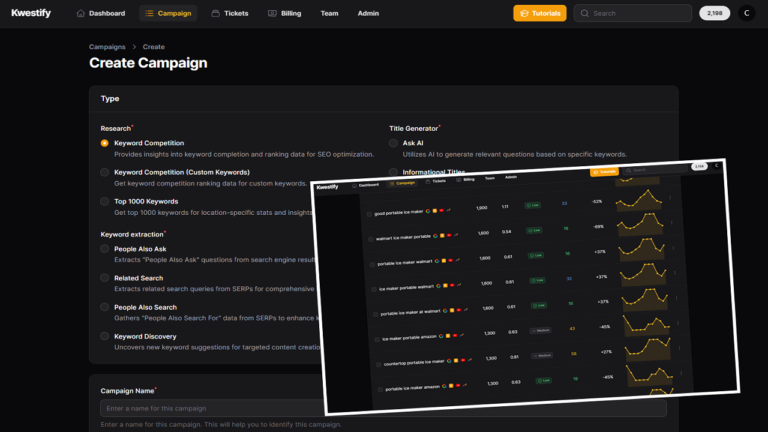Select People Also Ask extraction
This screenshot has height=432, width=768.
click(105, 248)
